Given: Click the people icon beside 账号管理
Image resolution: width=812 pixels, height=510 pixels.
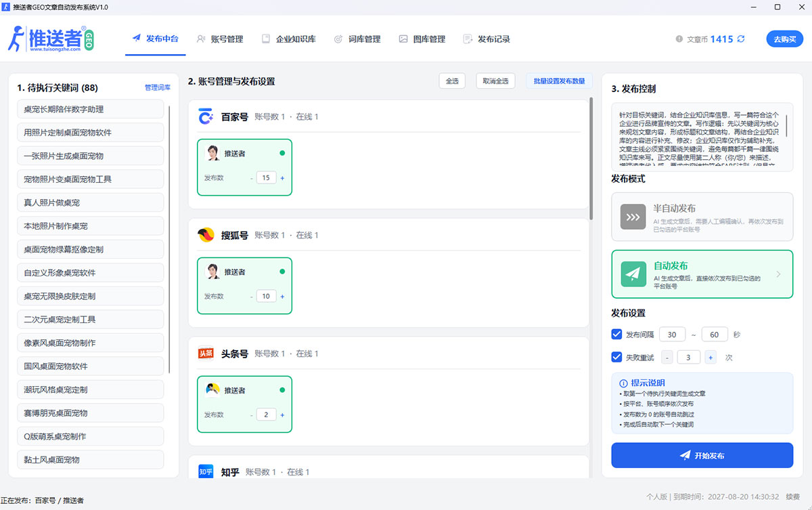Looking at the screenshot, I should pos(201,39).
